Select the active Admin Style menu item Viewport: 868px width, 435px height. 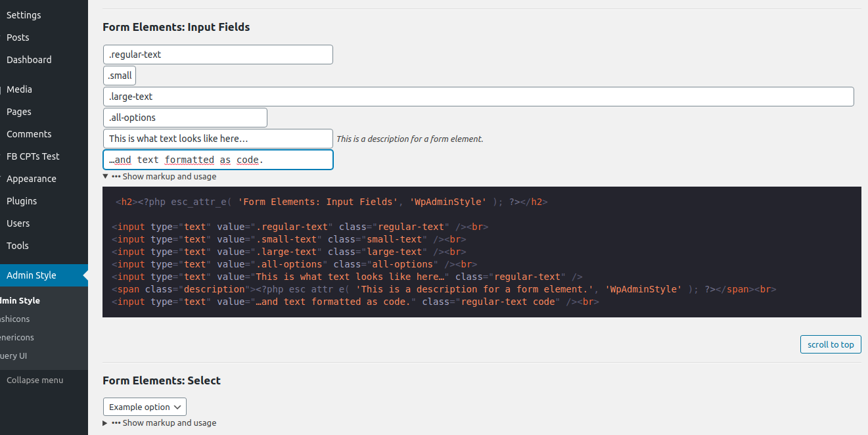point(43,275)
